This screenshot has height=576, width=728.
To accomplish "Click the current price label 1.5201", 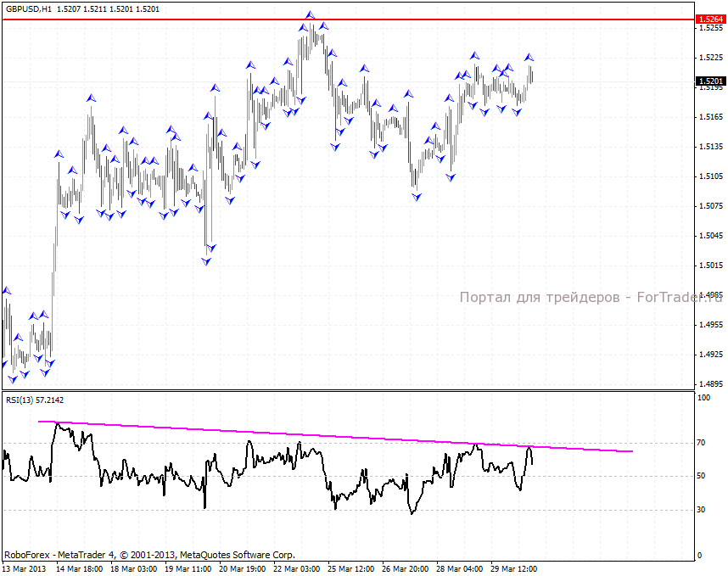I will click(708, 81).
